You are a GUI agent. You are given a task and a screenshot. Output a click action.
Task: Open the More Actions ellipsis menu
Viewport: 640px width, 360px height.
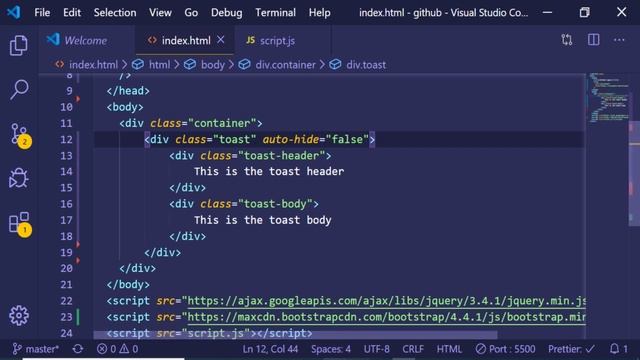(x=619, y=40)
